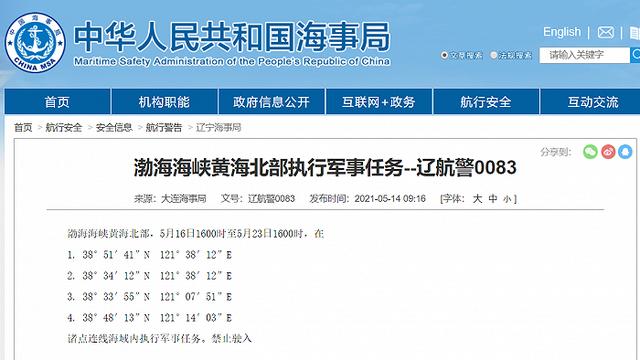Click coordinate line 4: 38°48′13″N

(149, 318)
